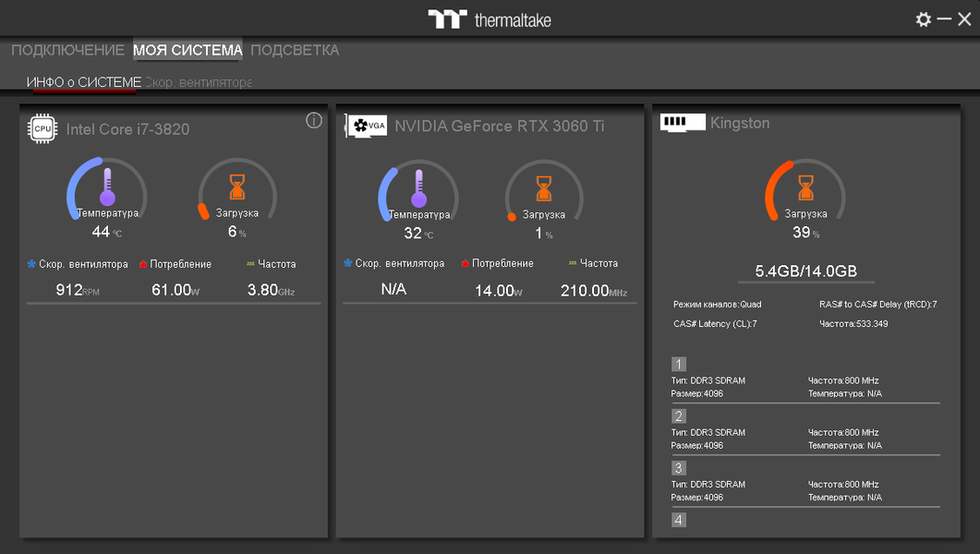Image resolution: width=980 pixels, height=554 pixels.
Task: Click the GPU temperature gauge arc
Action: coord(418,190)
